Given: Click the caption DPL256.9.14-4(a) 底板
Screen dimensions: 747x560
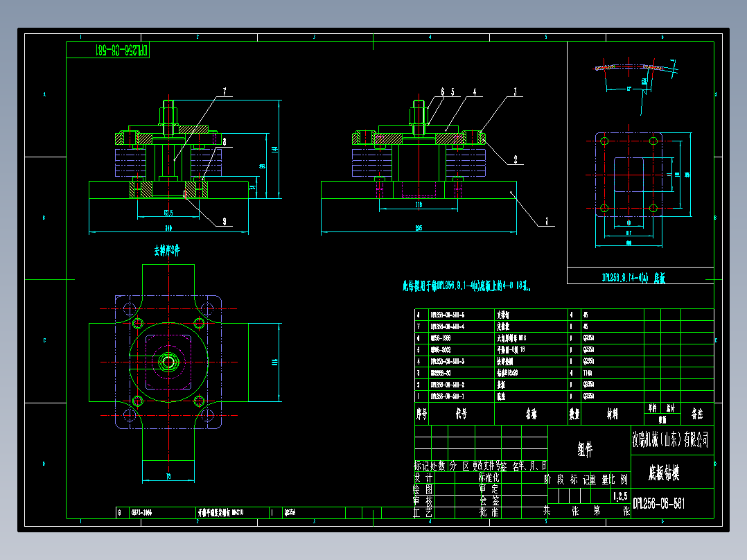Looking at the screenshot, I should click(x=633, y=278).
